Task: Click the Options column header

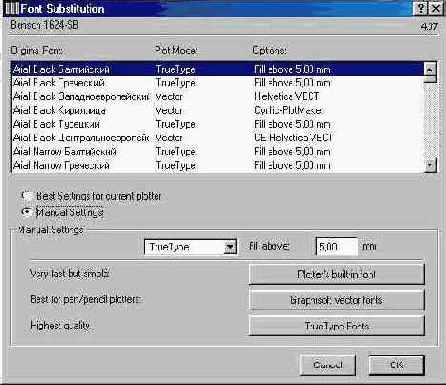Action: click(269, 51)
